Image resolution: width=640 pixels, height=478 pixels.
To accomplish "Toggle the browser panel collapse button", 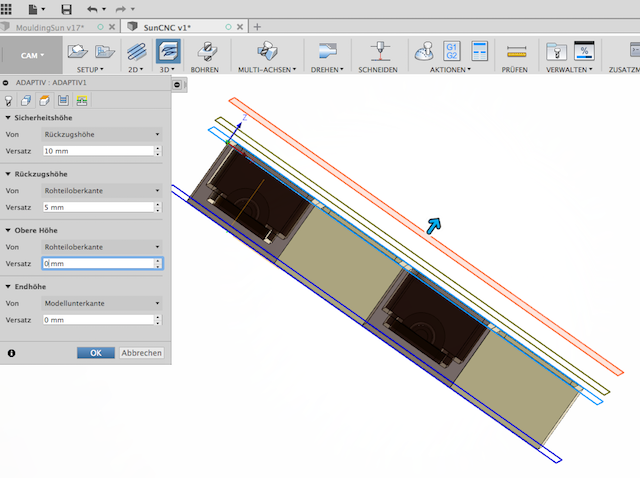I will tap(177, 85).
